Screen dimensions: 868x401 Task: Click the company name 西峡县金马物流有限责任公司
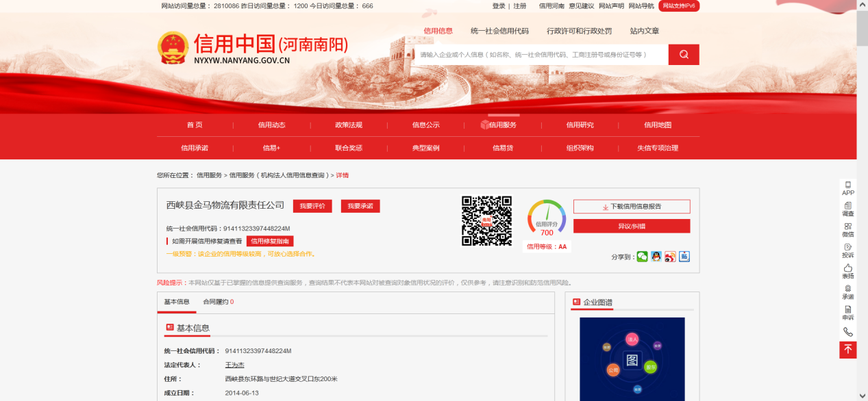pyautogui.click(x=225, y=205)
